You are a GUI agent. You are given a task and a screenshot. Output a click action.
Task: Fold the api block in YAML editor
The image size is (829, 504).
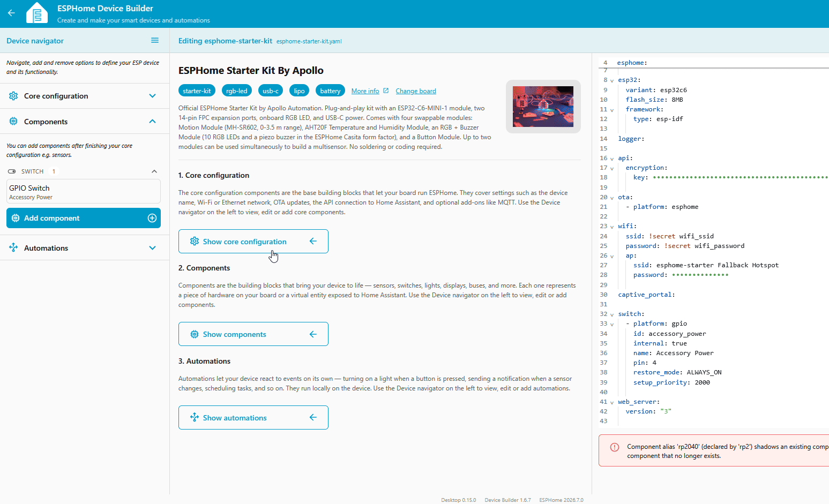[x=612, y=159]
